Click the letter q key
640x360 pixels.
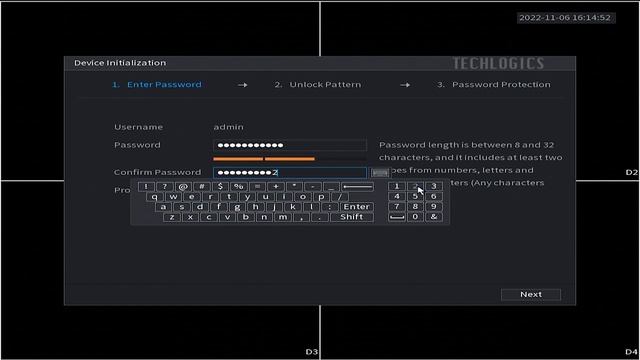(155, 197)
